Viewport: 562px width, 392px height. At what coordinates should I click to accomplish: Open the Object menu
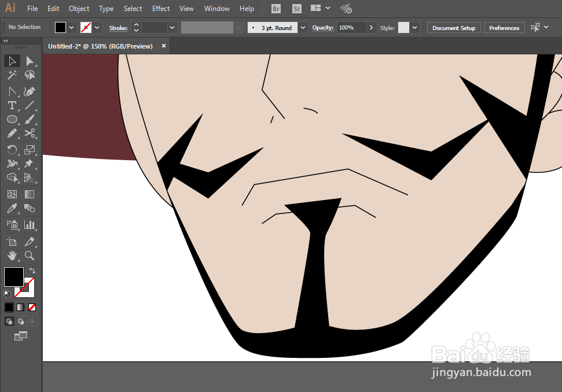tap(79, 9)
